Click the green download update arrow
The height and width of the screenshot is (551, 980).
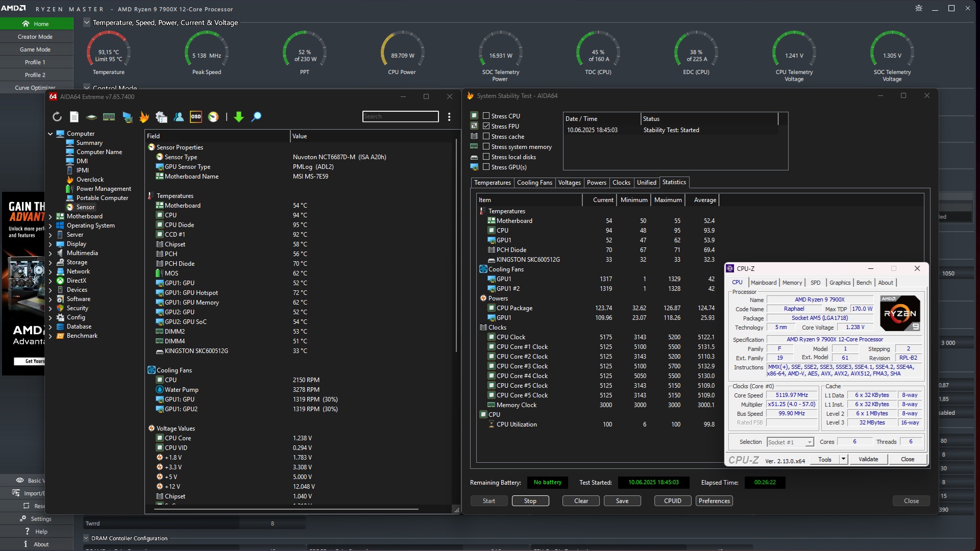point(239,117)
